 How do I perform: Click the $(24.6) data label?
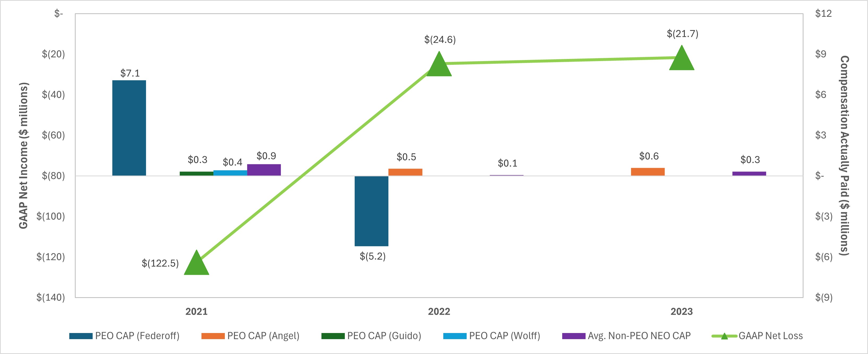(x=440, y=40)
